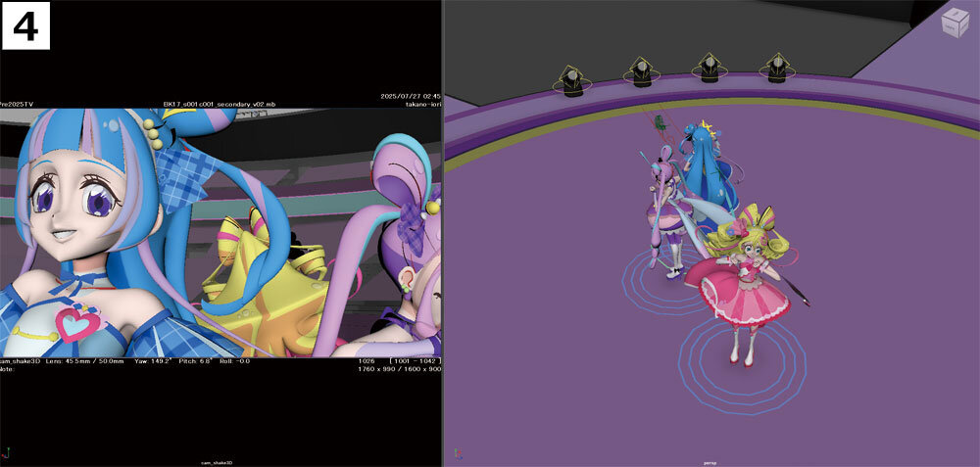The height and width of the screenshot is (467, 980).
Task: Select the leftmost stage light rig
Action: click(x=570, y=78)
